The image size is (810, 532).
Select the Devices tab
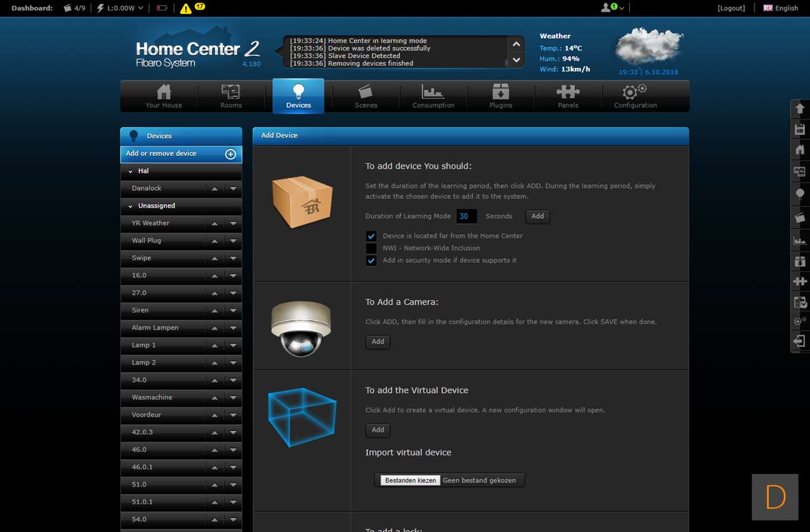pyautogui.click(x=298, y=97)
